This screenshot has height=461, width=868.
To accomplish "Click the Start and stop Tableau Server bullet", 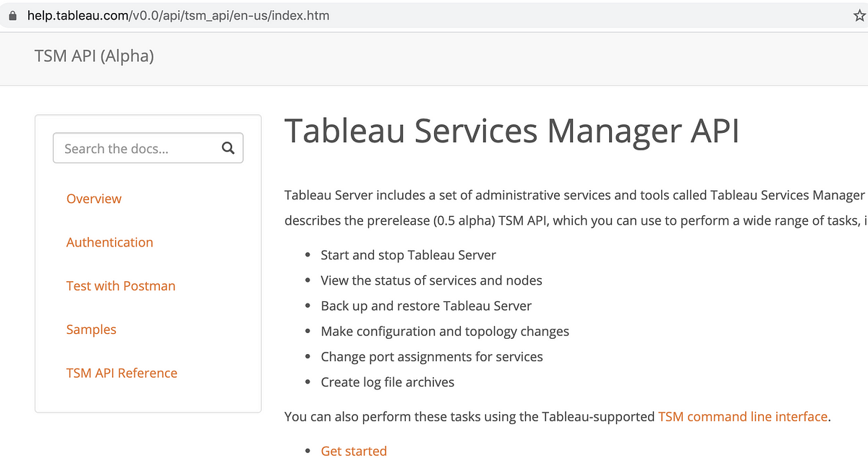I will click(408, 255).
